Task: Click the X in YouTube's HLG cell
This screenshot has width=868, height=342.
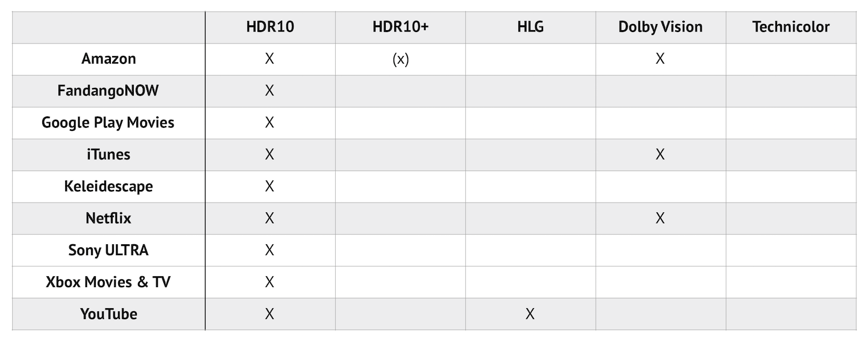Action: pyautogui.click(x=530, y=314)
